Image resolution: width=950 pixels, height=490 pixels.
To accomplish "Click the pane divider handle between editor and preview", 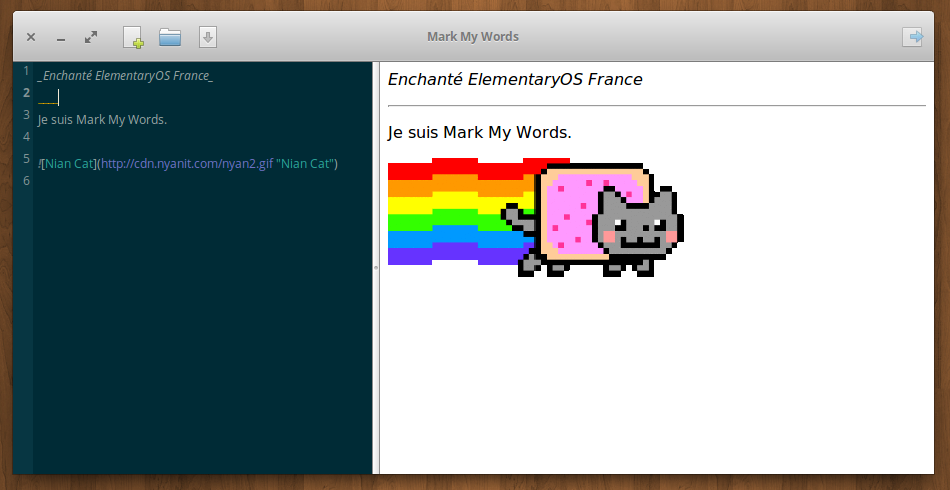I will (x=376, y=267).
